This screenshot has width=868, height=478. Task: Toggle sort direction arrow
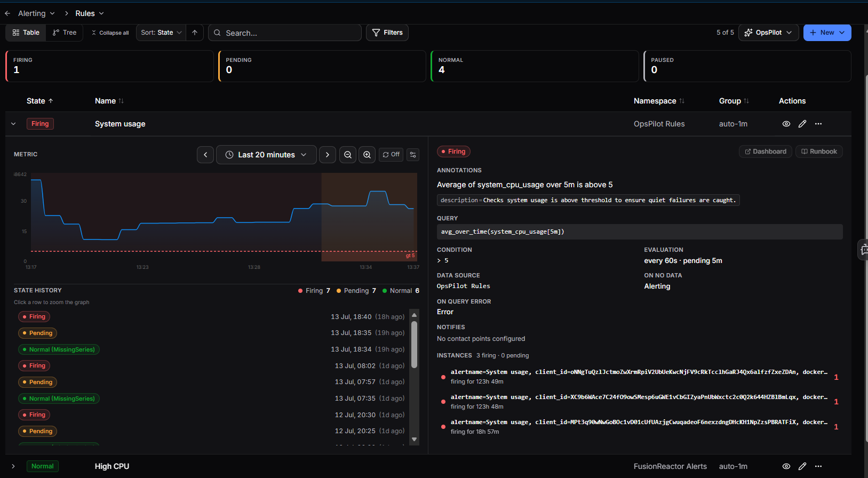click(195, 33)
